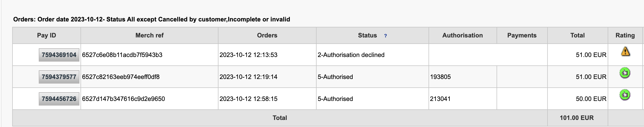
Task: Click the Orders column header
Action: [x=267, y=35]
